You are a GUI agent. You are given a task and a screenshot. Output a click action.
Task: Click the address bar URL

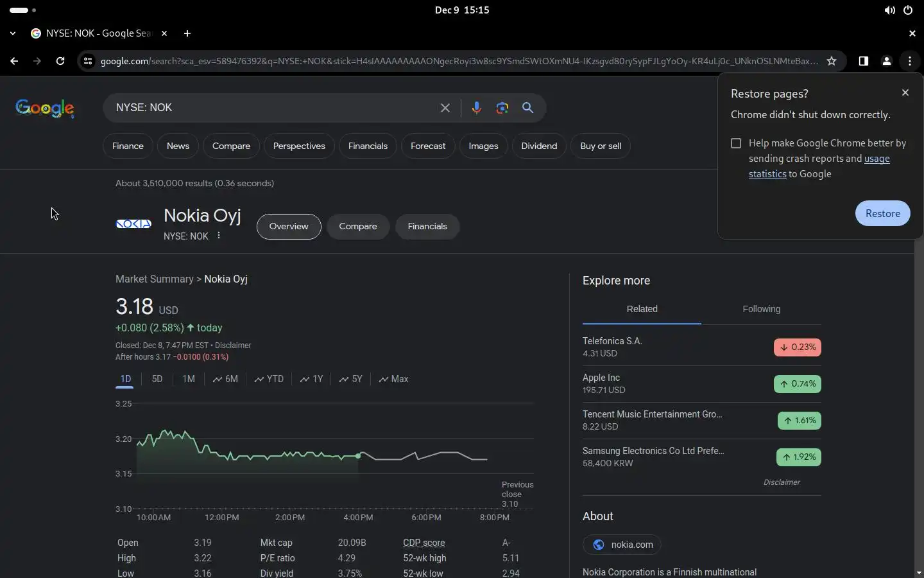tap(459, 61)
